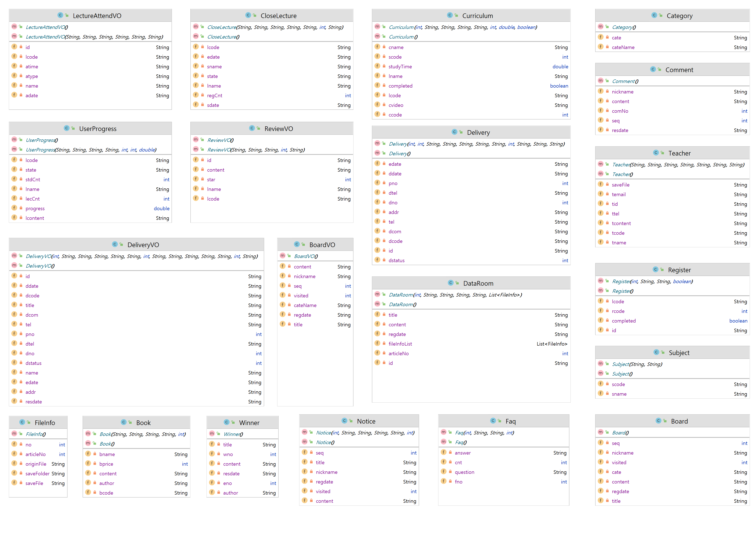Select the class icon for Winner

(227, 423)
